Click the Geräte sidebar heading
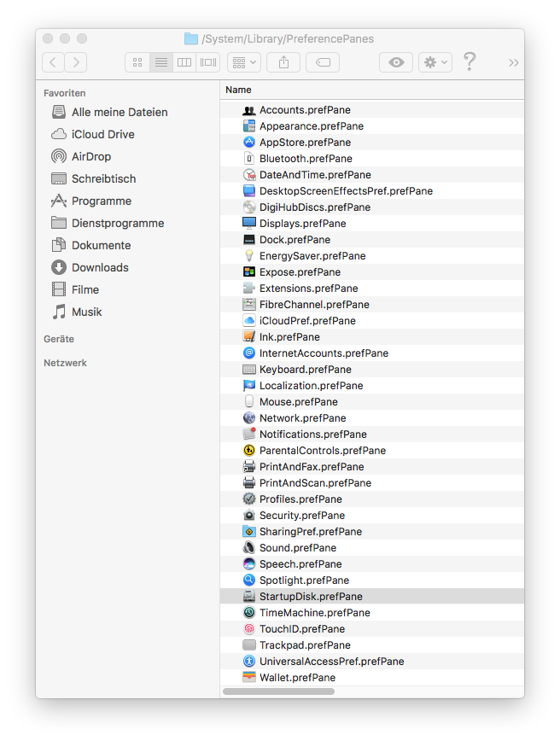This screenshot has height=741, width=560. click(59, 339)
